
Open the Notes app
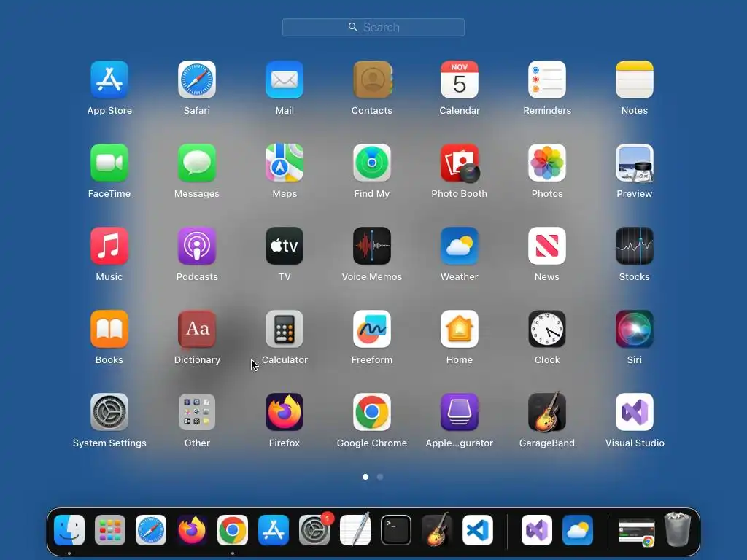pyautogui.click(x=635, y=79)
